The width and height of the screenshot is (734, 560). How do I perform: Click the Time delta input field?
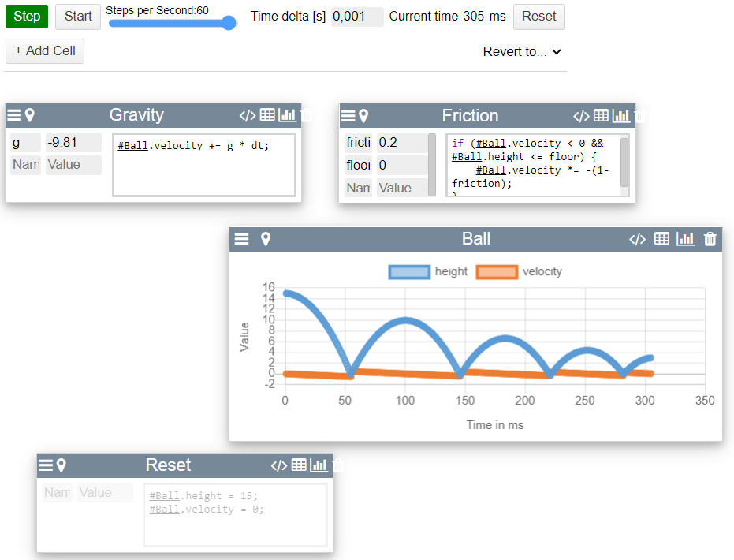coord(357,17)
